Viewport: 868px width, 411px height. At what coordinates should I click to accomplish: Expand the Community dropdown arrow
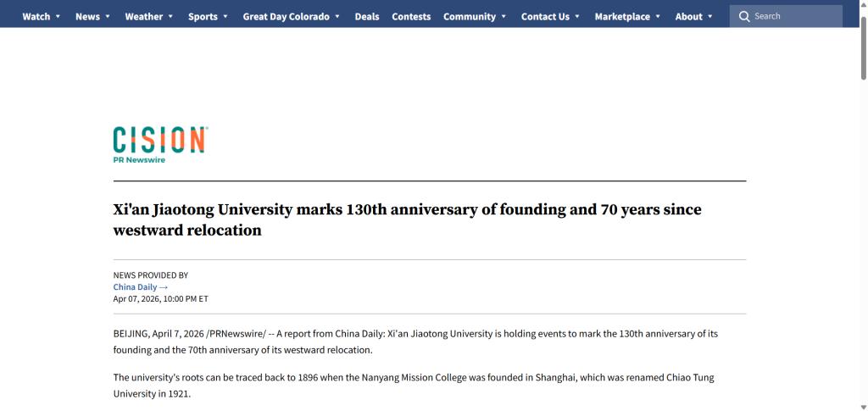(504, 17)
